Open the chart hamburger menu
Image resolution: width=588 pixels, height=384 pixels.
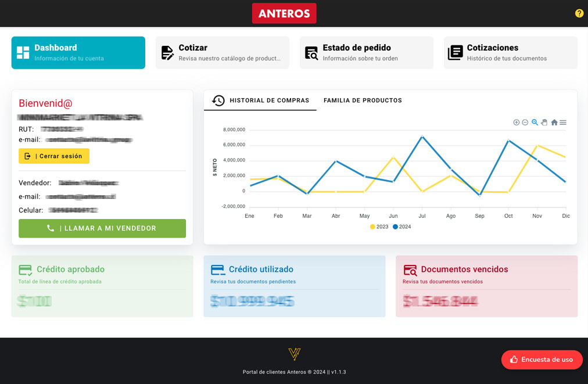563,122
